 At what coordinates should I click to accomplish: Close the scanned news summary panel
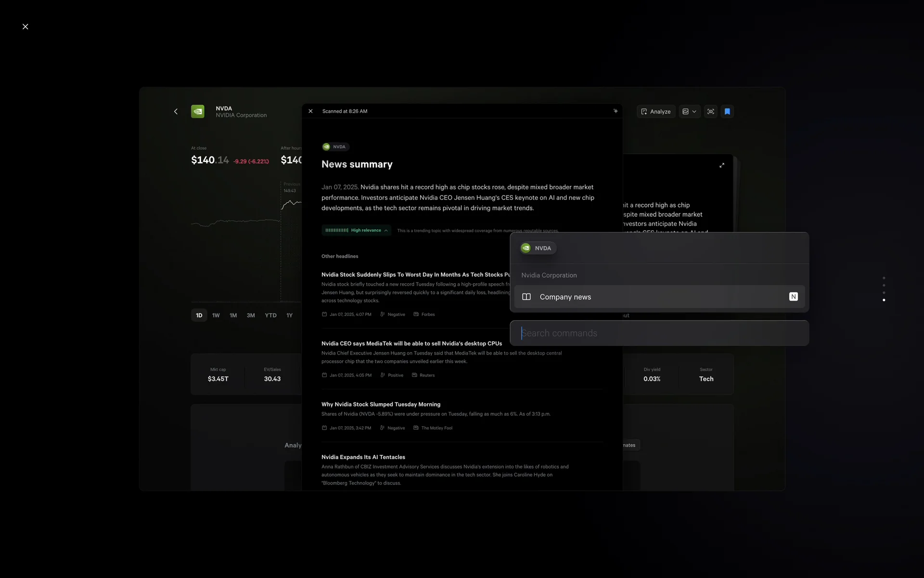click(310, 111)
